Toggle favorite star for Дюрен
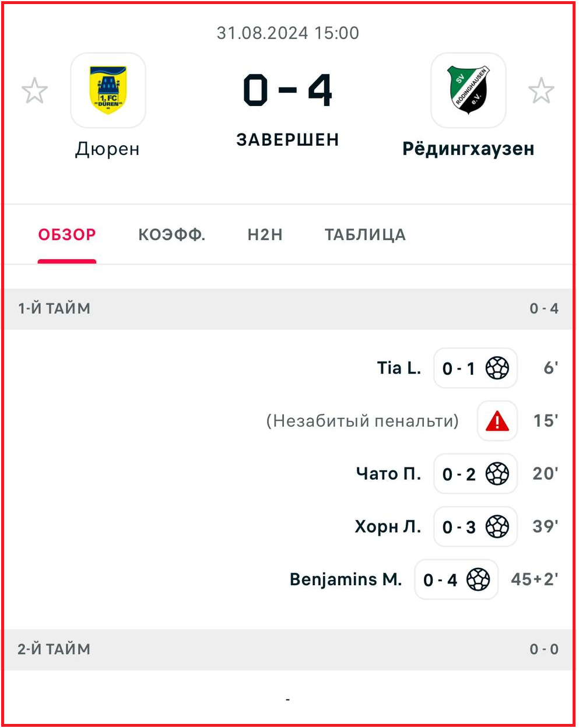The image size is (579, 728). [34, 91]
